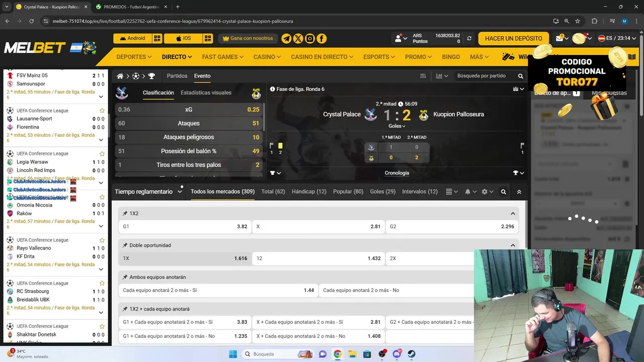
Task: Open the Instagram social icon
Action: coord(310,39)
